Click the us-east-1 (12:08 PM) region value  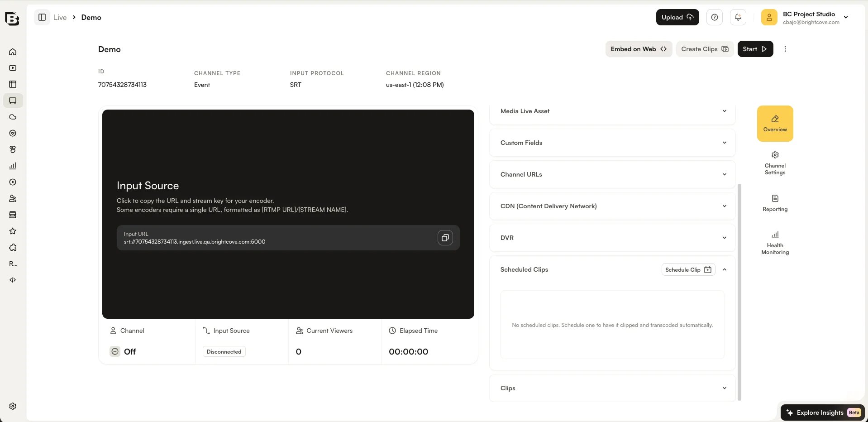coord(415,85)
